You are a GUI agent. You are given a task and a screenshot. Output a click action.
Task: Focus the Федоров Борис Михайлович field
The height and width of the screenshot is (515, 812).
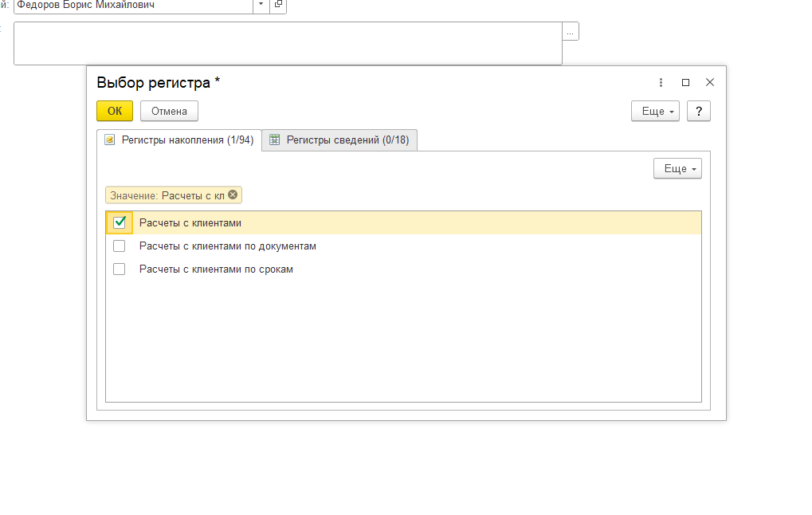134,5
